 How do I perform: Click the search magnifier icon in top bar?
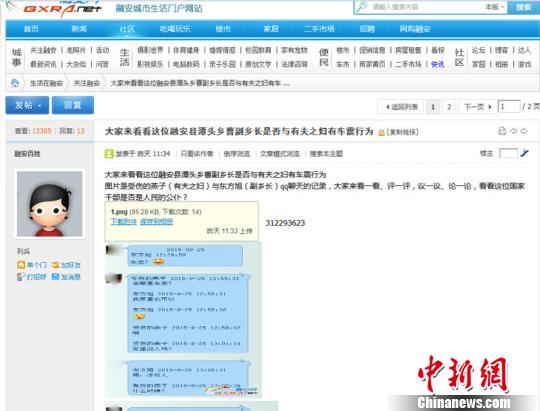361,7
